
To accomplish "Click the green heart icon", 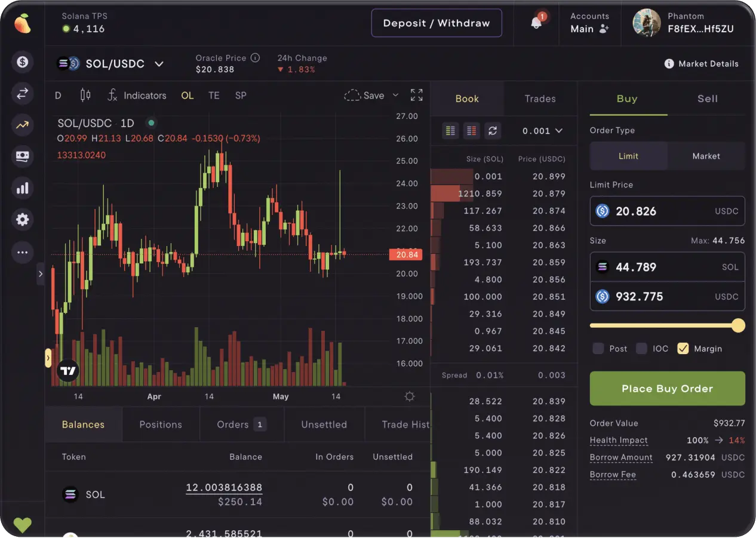I will pyautogui.click(x=23, y=525).
